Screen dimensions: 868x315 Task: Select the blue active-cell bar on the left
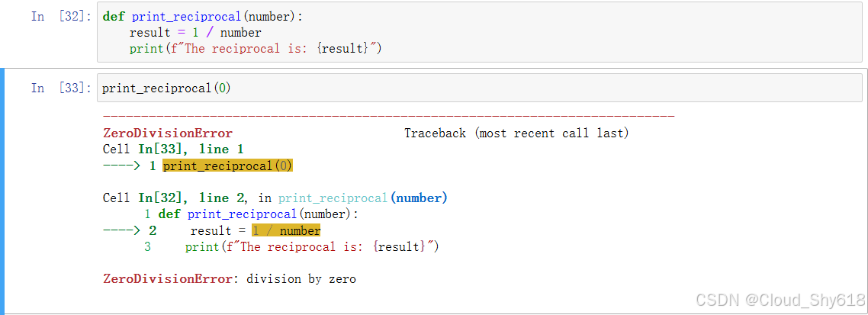2,191
